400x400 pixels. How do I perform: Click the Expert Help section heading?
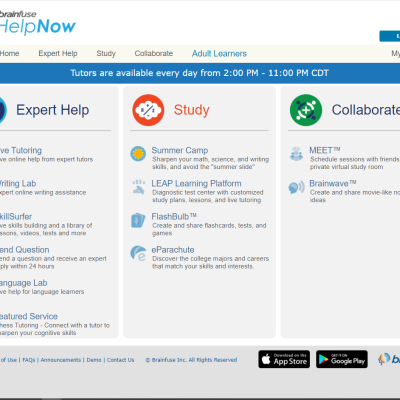point(53,110)
